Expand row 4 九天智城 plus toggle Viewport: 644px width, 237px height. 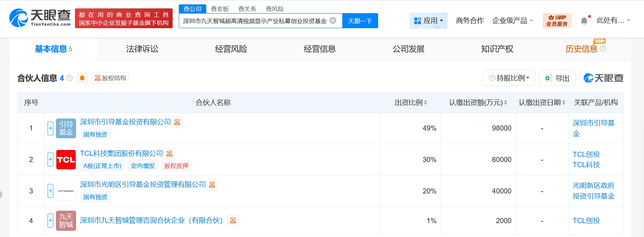50,221
